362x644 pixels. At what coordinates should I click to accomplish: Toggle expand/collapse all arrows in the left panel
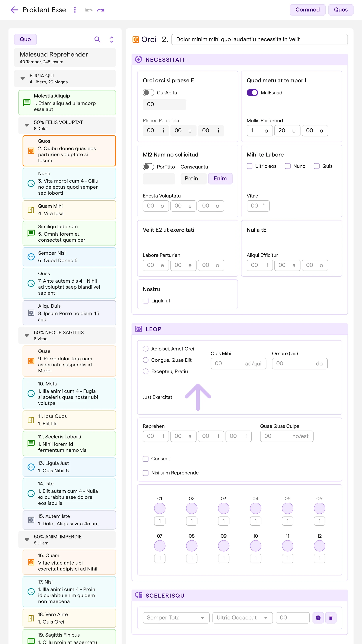coord(112,40)
